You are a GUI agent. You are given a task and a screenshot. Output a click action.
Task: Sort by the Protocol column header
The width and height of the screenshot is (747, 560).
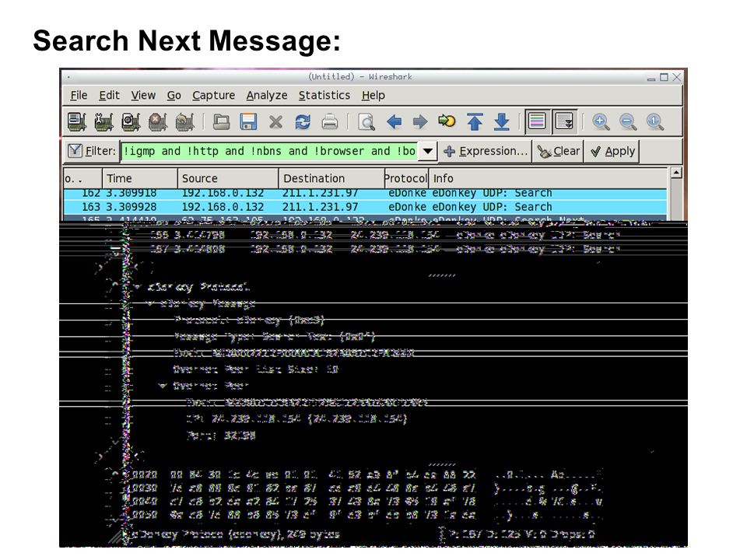406,178
